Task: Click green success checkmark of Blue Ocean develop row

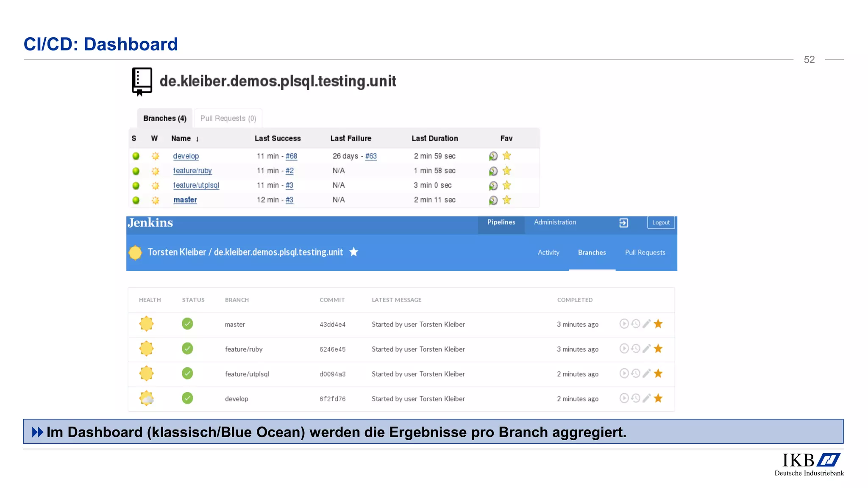Action: [x=187, y=398]
